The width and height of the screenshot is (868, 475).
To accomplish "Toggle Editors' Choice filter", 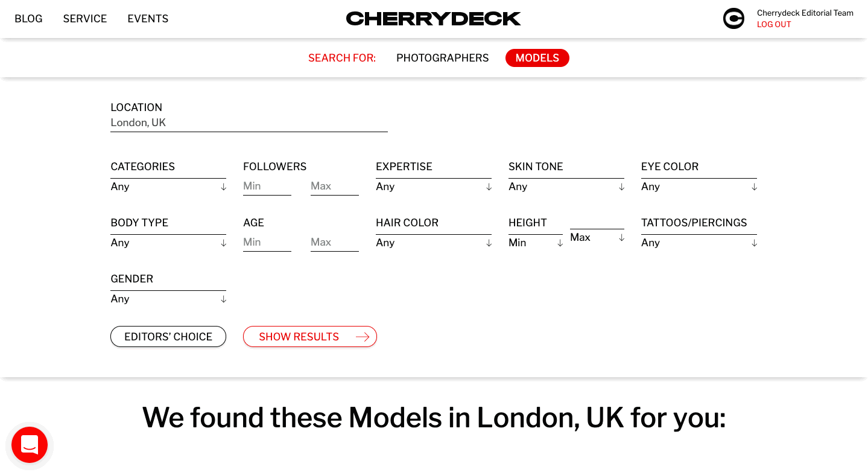I will click(x=168, y=337).
